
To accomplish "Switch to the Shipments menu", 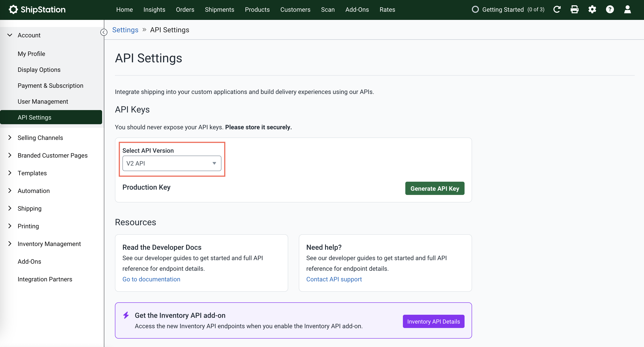I will point(219,10).
